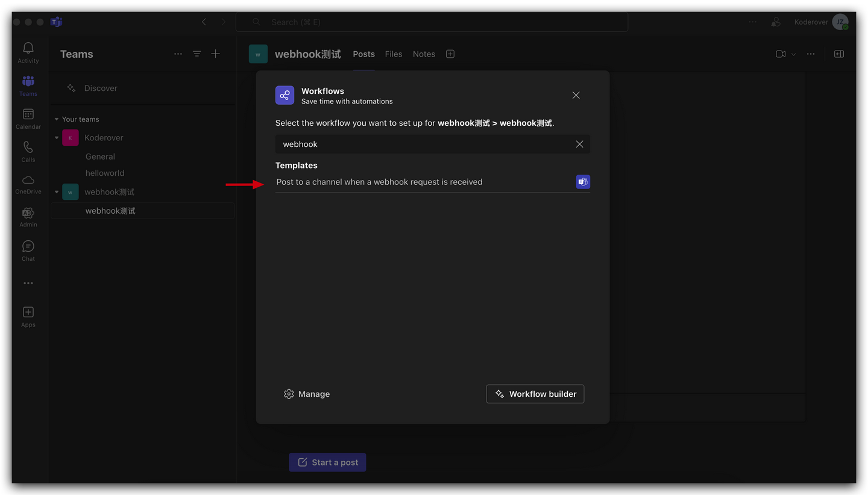This screenshot has width=868, height=495.
Task: Select the helloworld channel
Action: (x=105, y=173)
